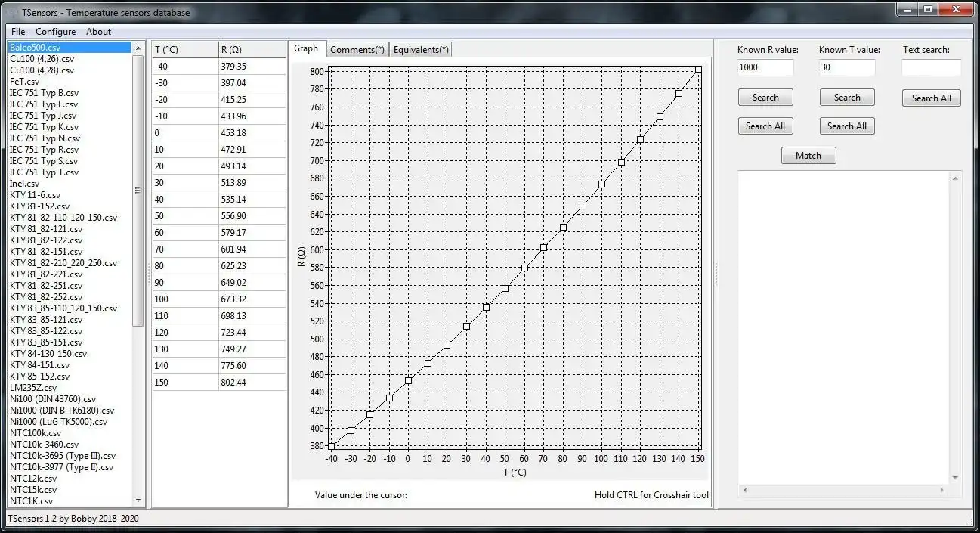This screenshot has width=980, height=533.
Task: Click the 150 temperature cell in table
Action: pyautogui.click(x=185, y=383)
